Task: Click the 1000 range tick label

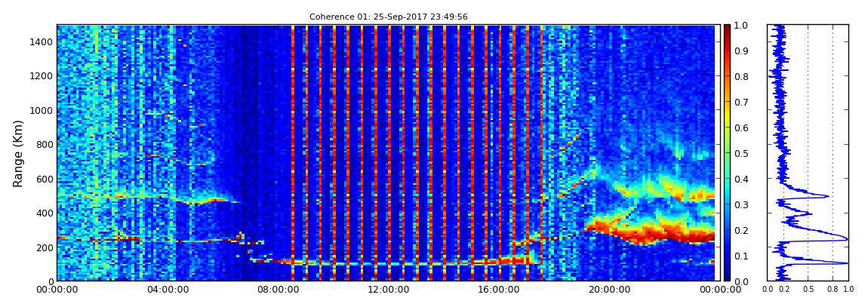Action: [x=41, y=110]
